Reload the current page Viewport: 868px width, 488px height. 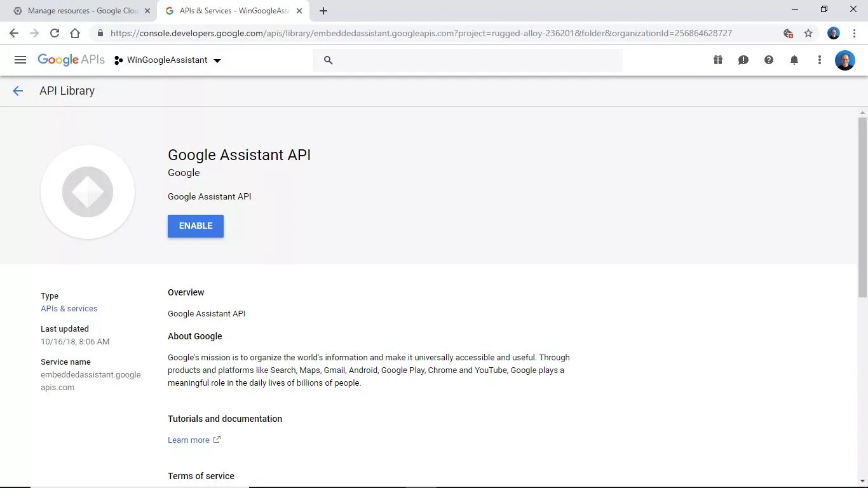(55, 33)
